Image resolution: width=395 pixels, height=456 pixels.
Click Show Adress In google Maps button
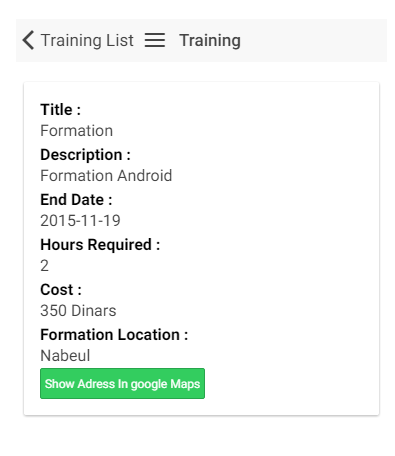click(x=122, y=383)
